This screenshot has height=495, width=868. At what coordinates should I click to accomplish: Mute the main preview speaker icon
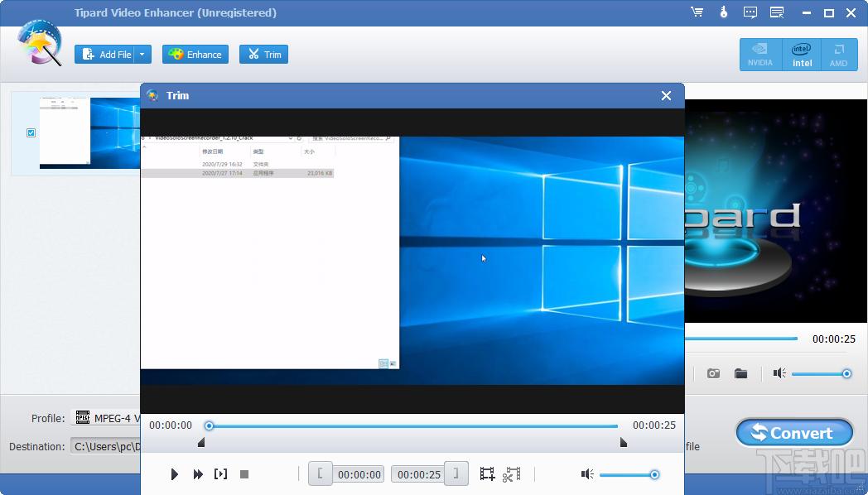coord(779,373)
